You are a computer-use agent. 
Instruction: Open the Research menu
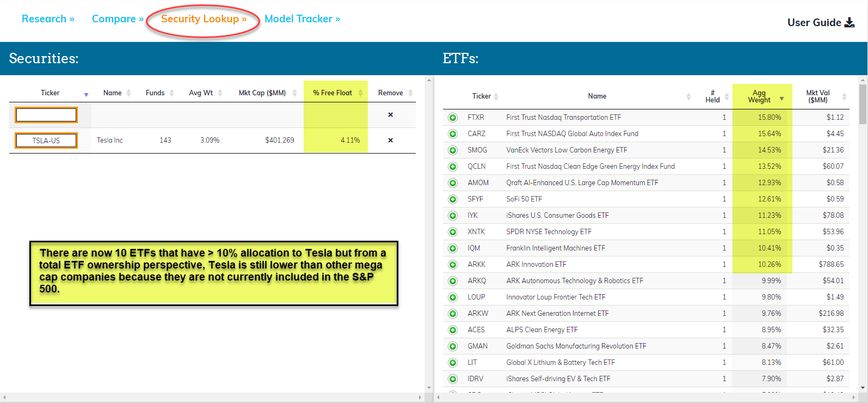(x=48, y=19)
